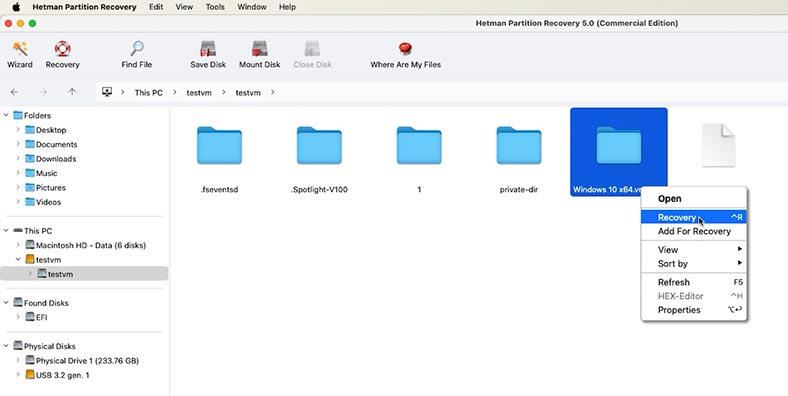The width and height of the screenshot is (788, 396).
Task: Collapse the Folders section
Action: click(6, 115)
